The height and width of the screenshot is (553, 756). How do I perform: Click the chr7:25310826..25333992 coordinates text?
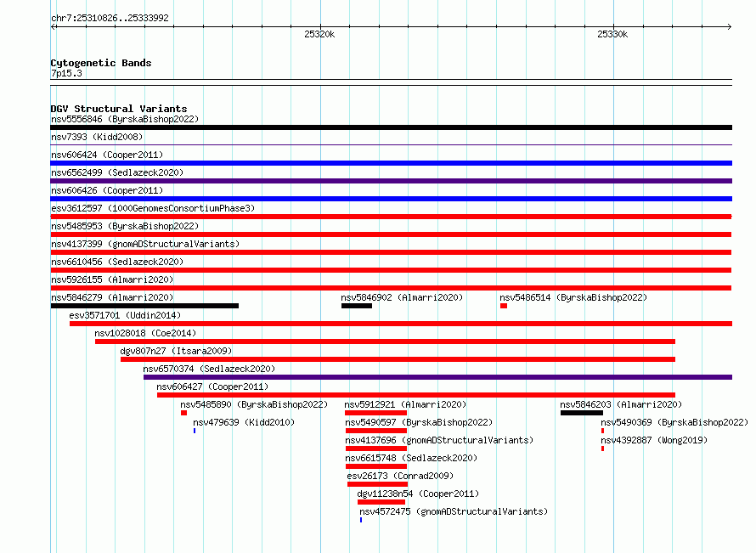point(110,18)
